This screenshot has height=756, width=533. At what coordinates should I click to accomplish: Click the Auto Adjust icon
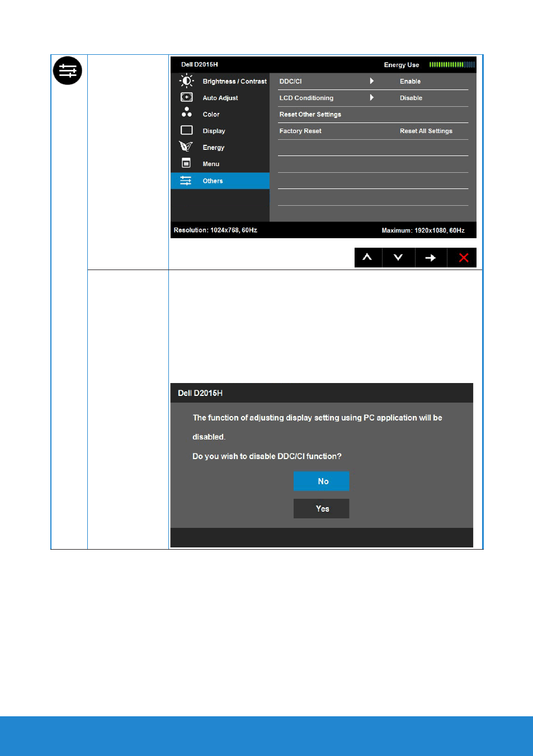pos(186,97)
